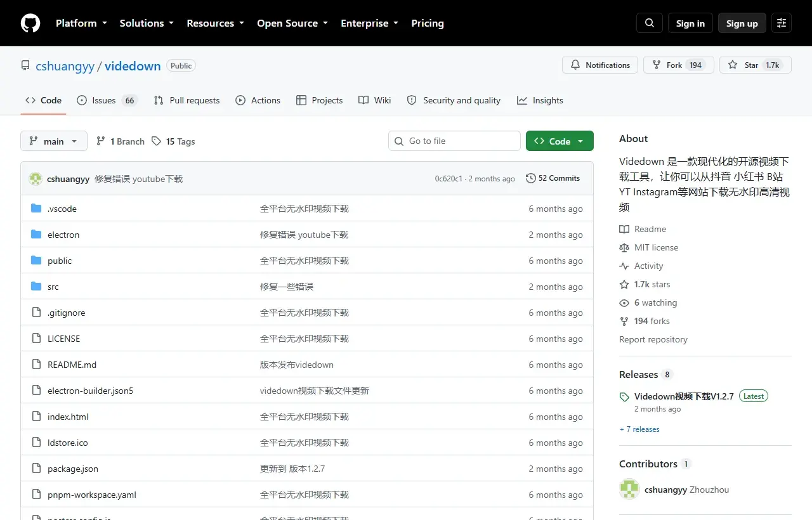
Task: Open the .vscode folder icon
Action: coord(36,209)
